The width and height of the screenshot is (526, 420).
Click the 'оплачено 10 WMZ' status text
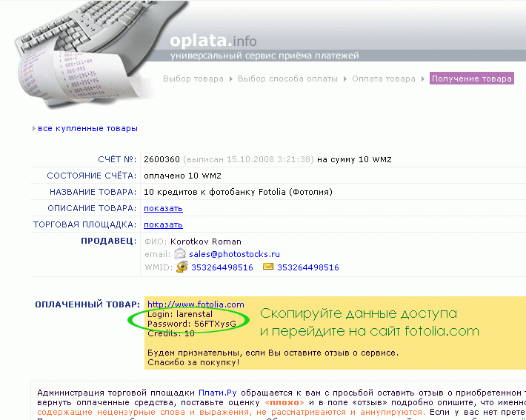click(182, 176)
